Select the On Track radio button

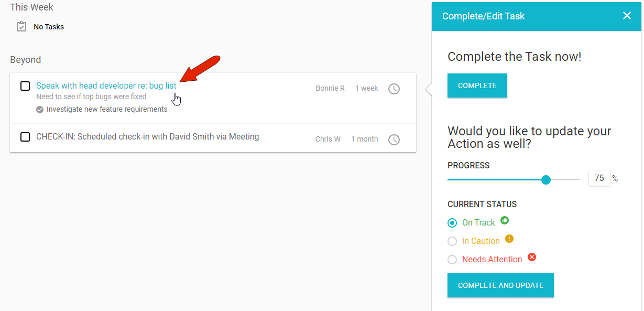tap(452, 223)
